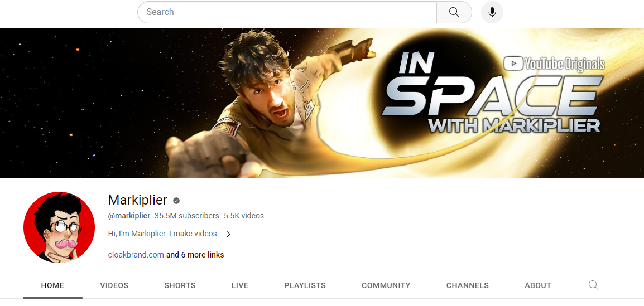Click 'Hi, I'm Markiplier. I make videos.'
The height and width of the screenshot is (306, 644).
coord(163,234)
